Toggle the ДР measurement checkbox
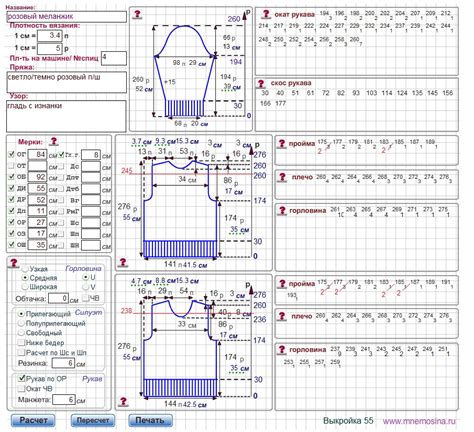 pos(12,199)
